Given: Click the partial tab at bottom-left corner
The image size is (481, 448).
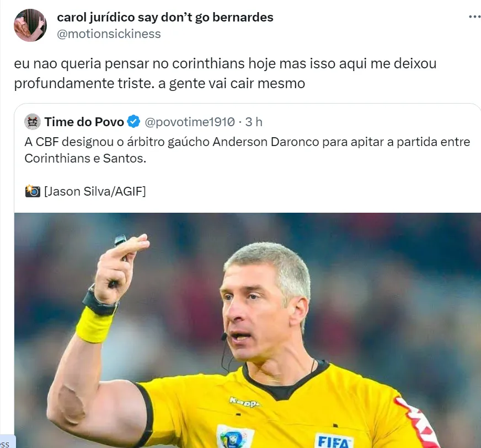Looking at the screenshot, I should pos(7,441).
